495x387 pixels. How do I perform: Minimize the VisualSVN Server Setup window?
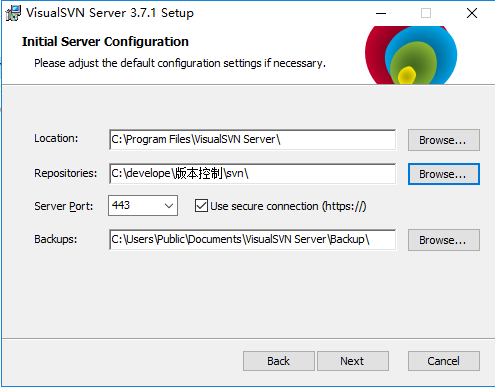tap(381, 13)
